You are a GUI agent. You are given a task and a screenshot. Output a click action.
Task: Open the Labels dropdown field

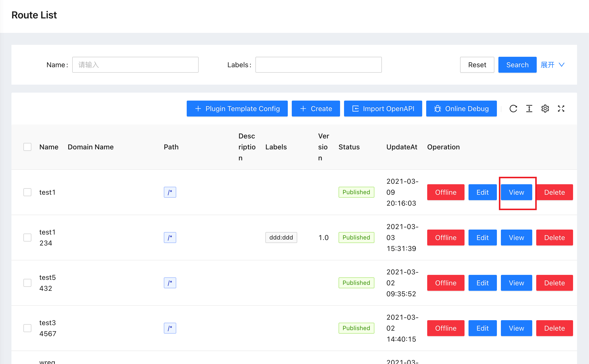coord(318,65)
